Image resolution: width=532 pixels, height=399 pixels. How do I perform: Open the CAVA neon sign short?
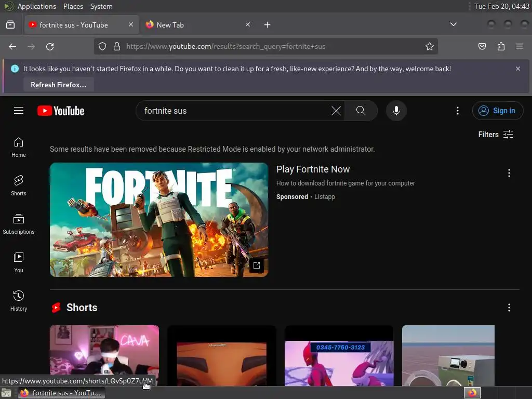point(104,355)
